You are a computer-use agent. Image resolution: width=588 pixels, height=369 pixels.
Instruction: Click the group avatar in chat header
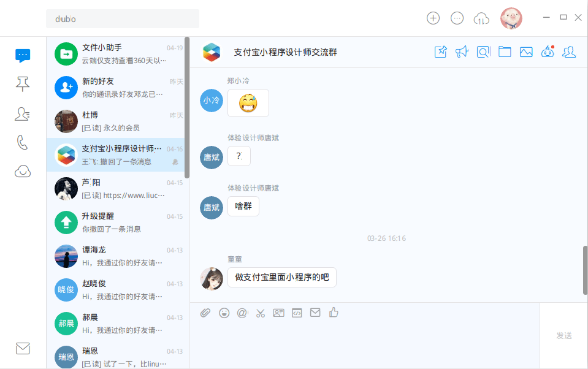tap(212, 52)
